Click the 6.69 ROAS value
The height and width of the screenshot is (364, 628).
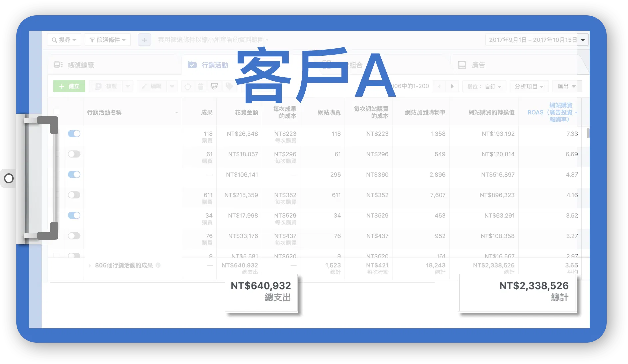pyautogui.click(x=572, y=154)
